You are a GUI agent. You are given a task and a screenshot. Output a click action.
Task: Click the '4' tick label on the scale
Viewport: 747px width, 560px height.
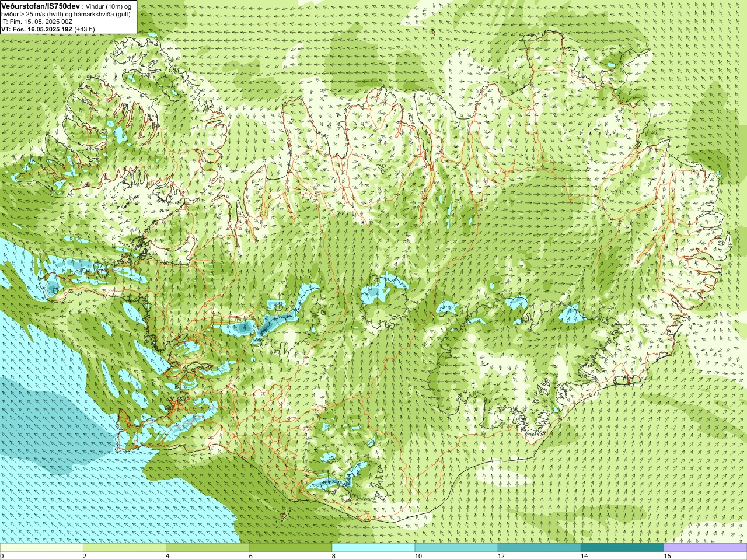[167, 556]
